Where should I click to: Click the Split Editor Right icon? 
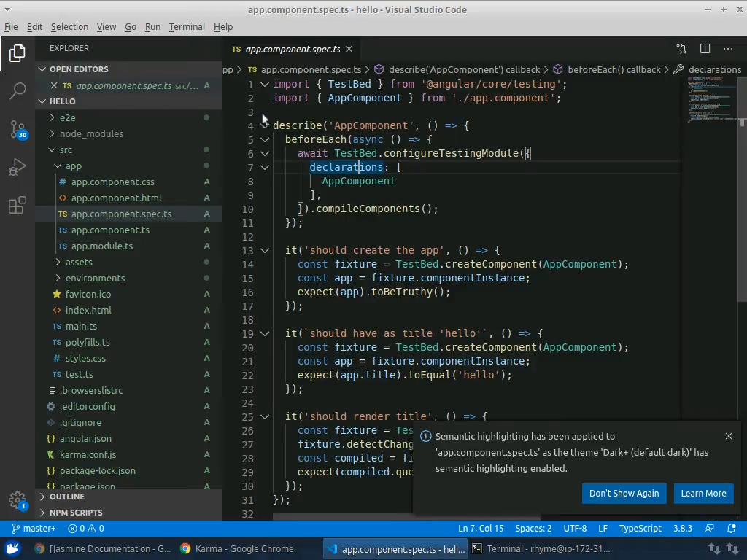pos(705,49)
